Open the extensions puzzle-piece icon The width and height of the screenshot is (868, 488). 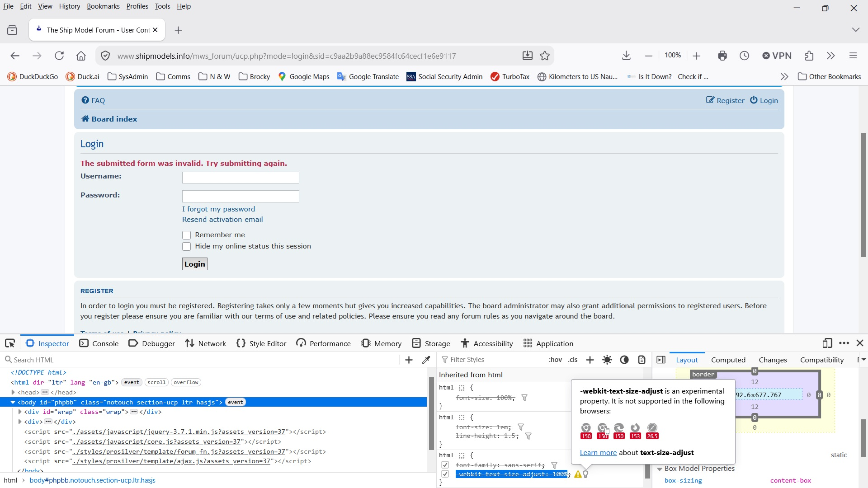pyautogui.click(x=809, y=56)
